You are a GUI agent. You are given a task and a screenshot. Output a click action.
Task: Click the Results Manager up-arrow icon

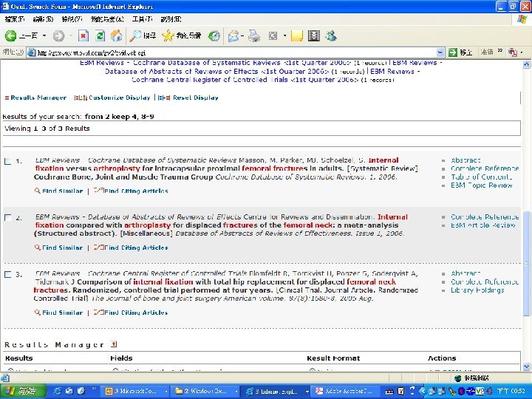[x=114, y=344]
